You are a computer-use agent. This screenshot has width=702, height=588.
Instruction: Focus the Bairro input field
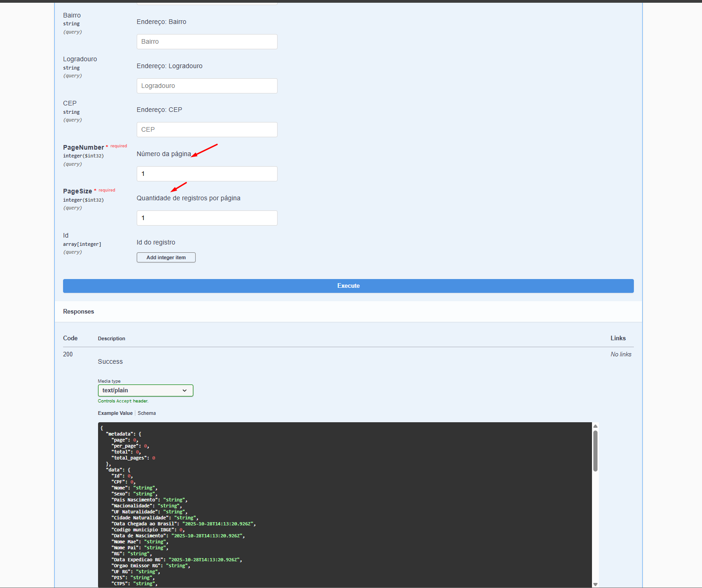click(207, 41)
